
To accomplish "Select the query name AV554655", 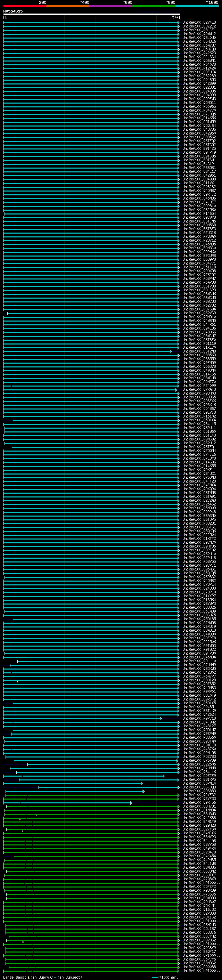I will coord(13,11).
